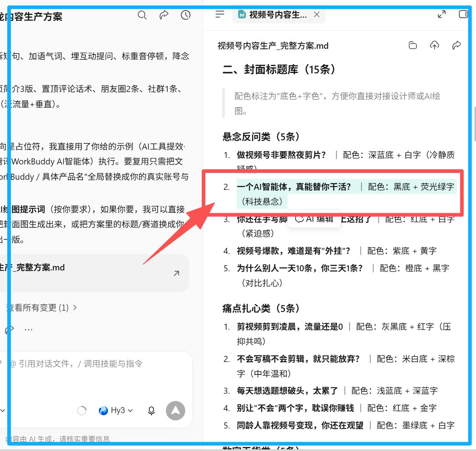Share the conversation via header arrow icon
Screen dimensions: 476x451
click(x=164, y=15)
